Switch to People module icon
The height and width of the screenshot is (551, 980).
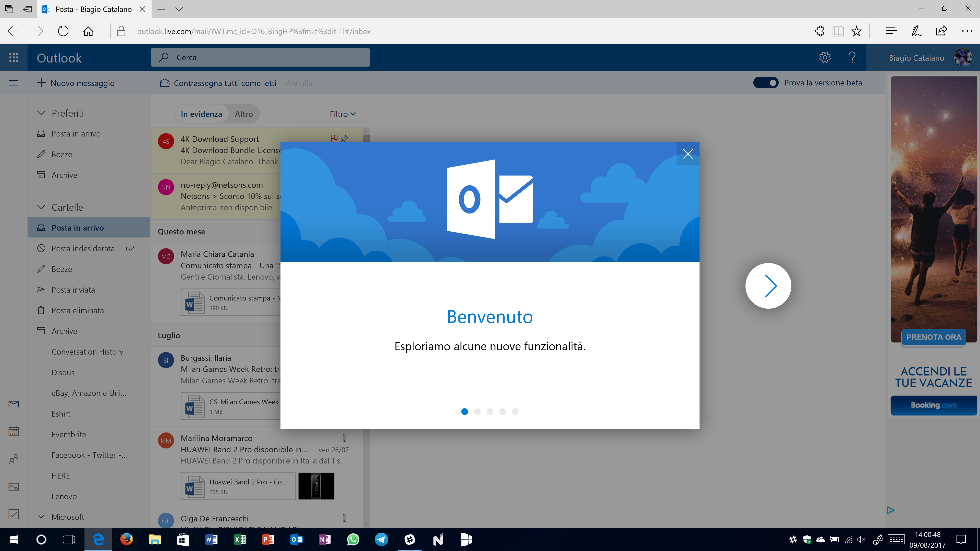point(14,459)
